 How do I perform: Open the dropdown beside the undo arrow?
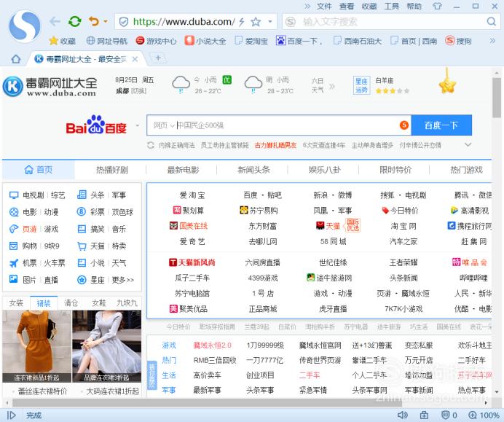[x=106, y=22]
